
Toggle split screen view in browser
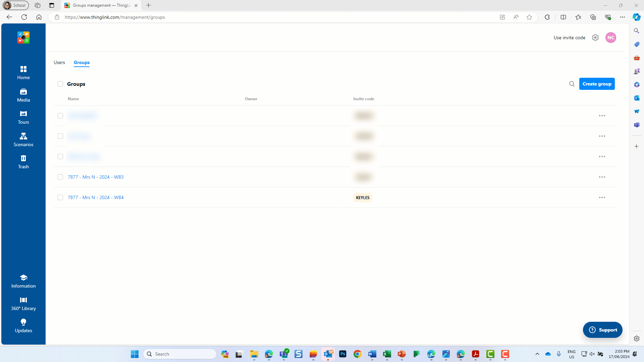point(563,17)
